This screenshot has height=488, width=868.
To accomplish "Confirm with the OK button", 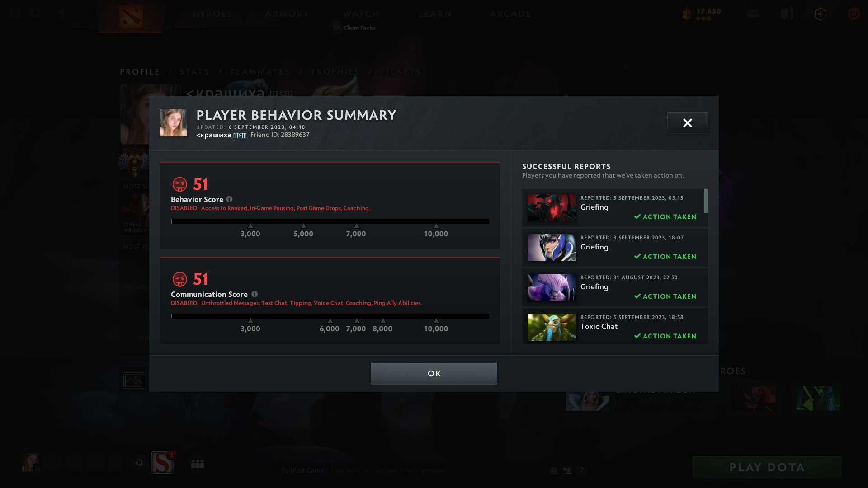I will pyautogui.click(x=434, y=374).
